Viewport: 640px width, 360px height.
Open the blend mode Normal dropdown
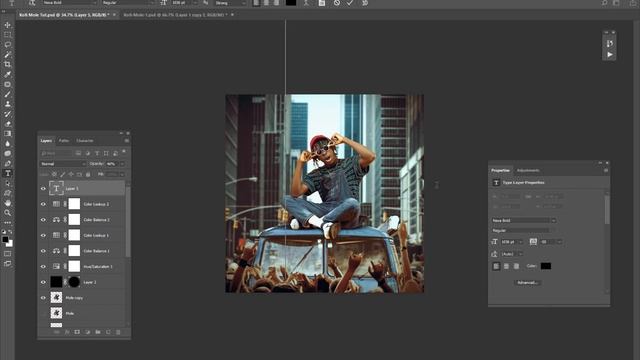pyautogui.click(x=63, y=164)
